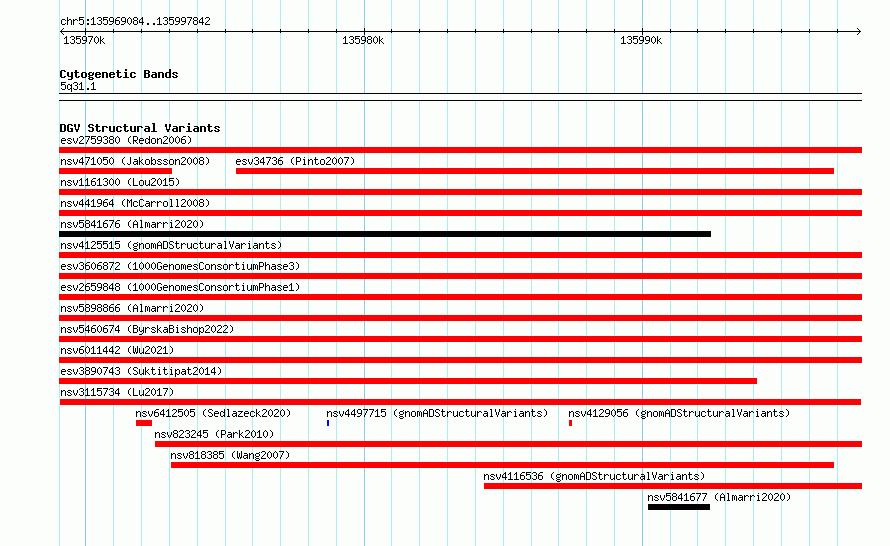Viewport: 890px width, 546px height.
Task: Select the short black bar of nsv5841677
Action: tap(679, 507)
